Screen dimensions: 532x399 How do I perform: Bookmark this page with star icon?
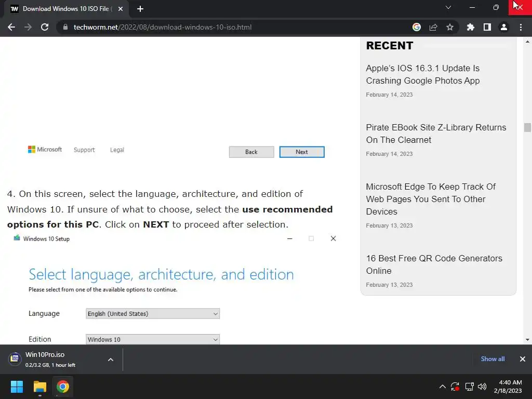450,27
